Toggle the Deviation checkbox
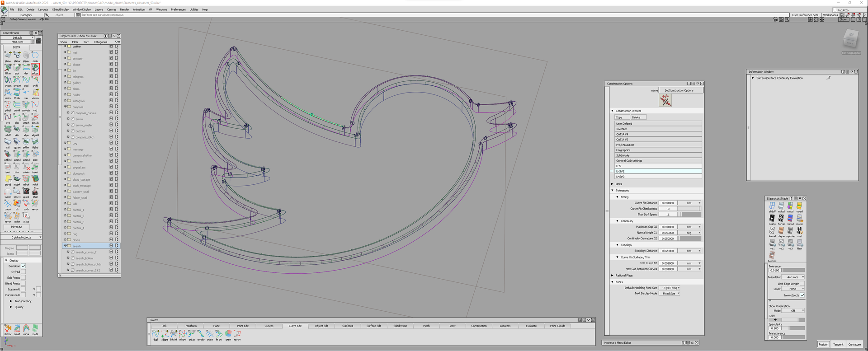The height and width of the screenshot is (351, 868). tap(23, 266)
